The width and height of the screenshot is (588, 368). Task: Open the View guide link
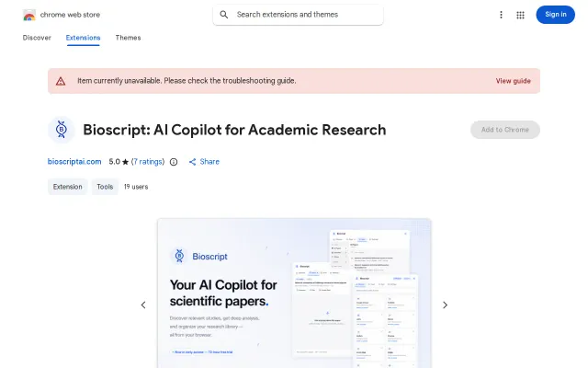[513, 81]
